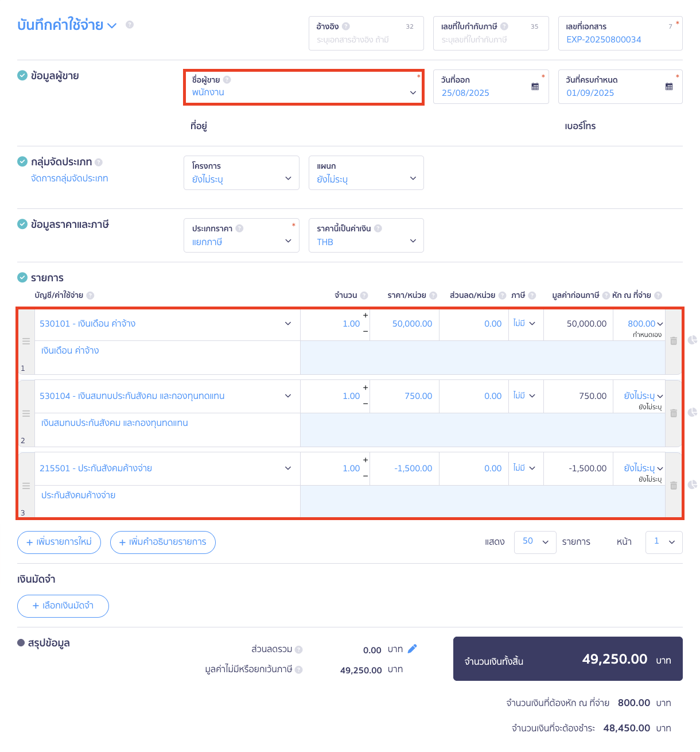Click help icon next to page title
Screen dimensions: 700x752
click(130, 25)
